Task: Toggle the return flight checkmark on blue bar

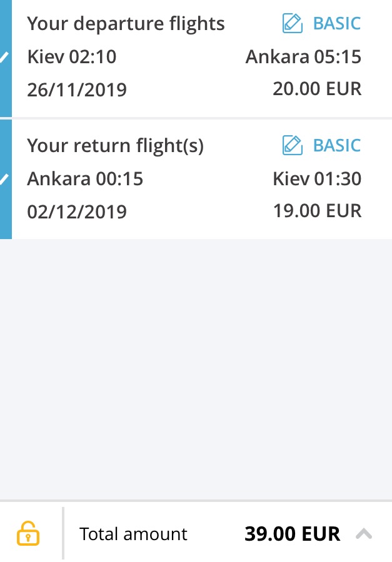Action: tap(5, 180)
